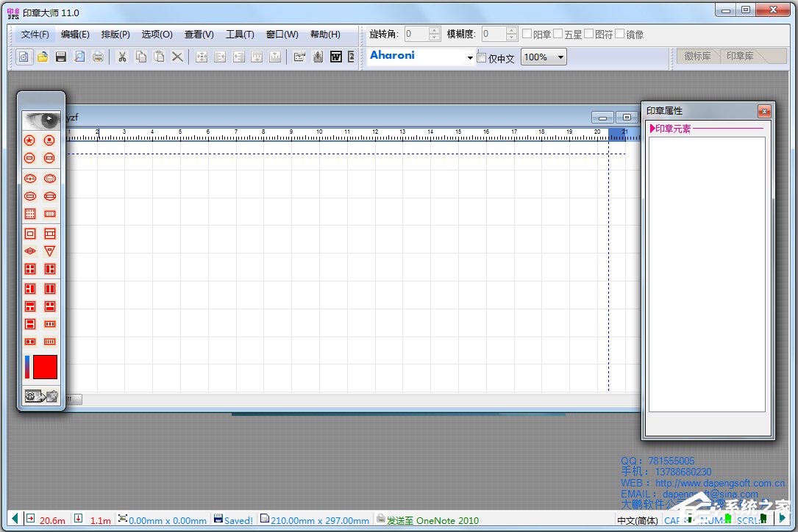This screenshot has height=532, width=798.
Task: Click the Print icon in toolbar
Action: click(98, 57)
